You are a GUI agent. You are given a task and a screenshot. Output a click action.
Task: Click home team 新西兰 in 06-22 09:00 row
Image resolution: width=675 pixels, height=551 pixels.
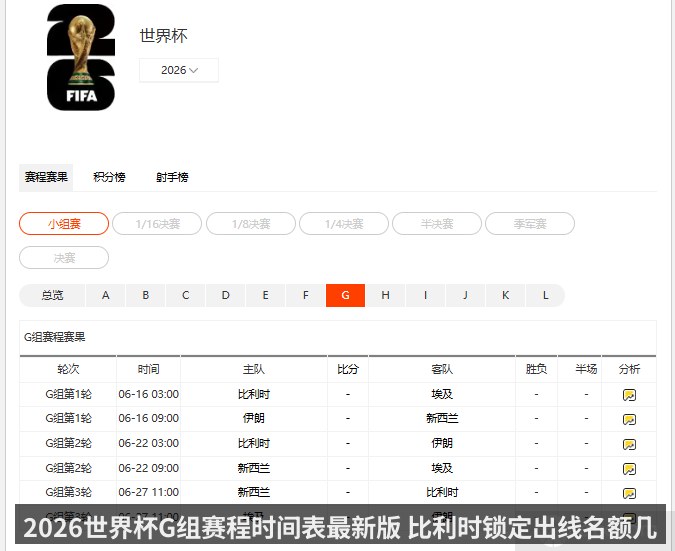(x=254, y=468)
